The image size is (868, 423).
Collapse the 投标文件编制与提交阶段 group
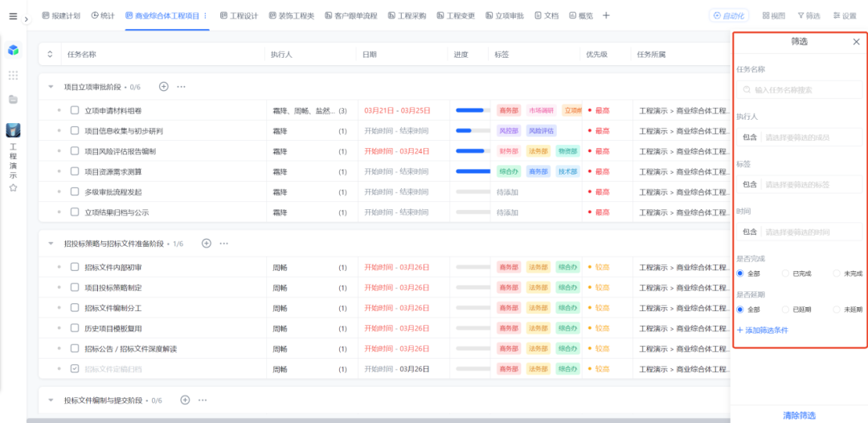pyautogui.click(x=51, y=400)
